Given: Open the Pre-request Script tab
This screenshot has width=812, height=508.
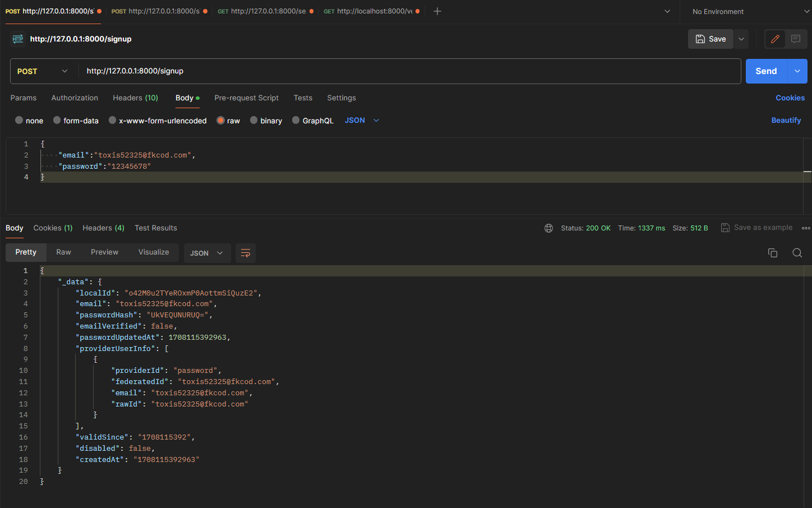Looking at the screenshot, I should (247, 98).
